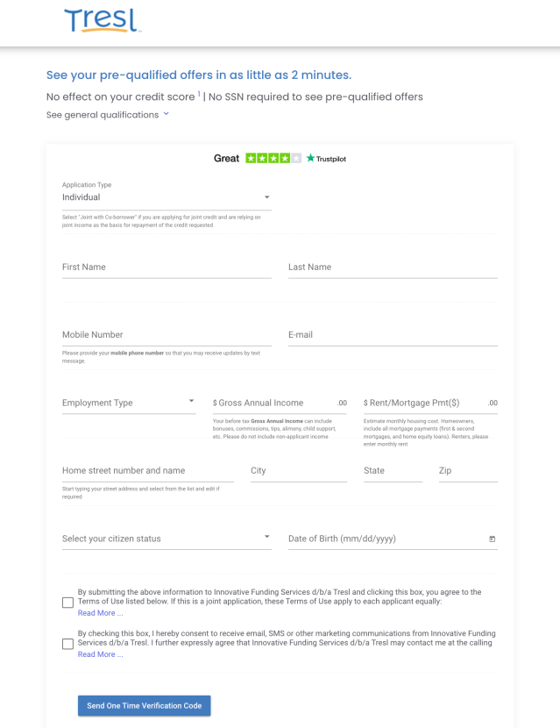560x728 pixels.
Task: Click the Send One Time Verification Code button
Action: [x=144, y=705]
